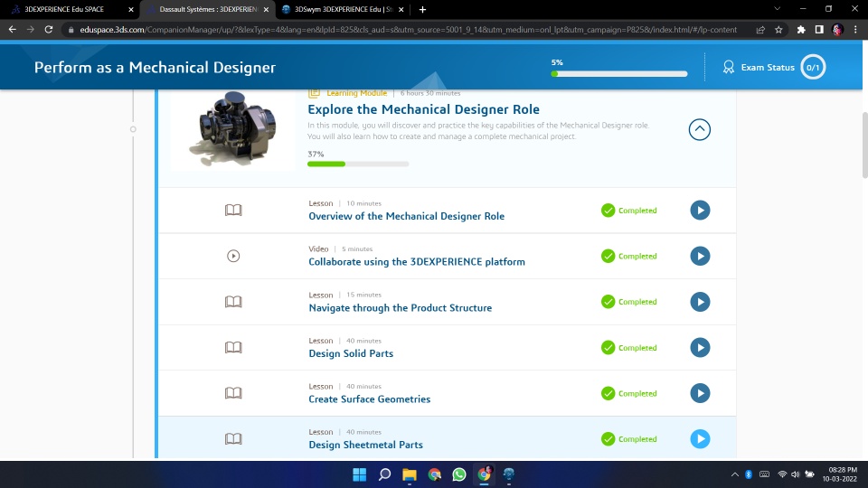Click the 5% overall progress bar
The image size is (868, 488).
(x=618, y=73)
